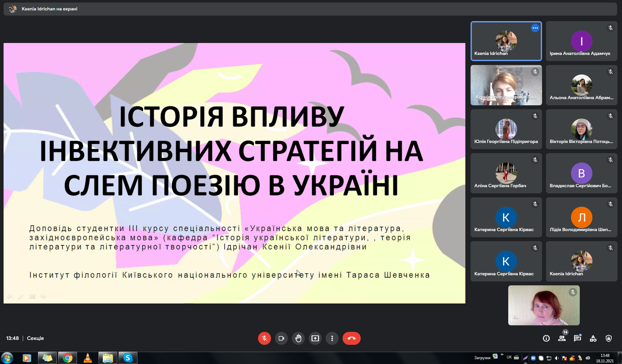The image size is (622, 364).
Task: Click the shared presentation slide
Action: pyautogui.click(x=234, y=173)
